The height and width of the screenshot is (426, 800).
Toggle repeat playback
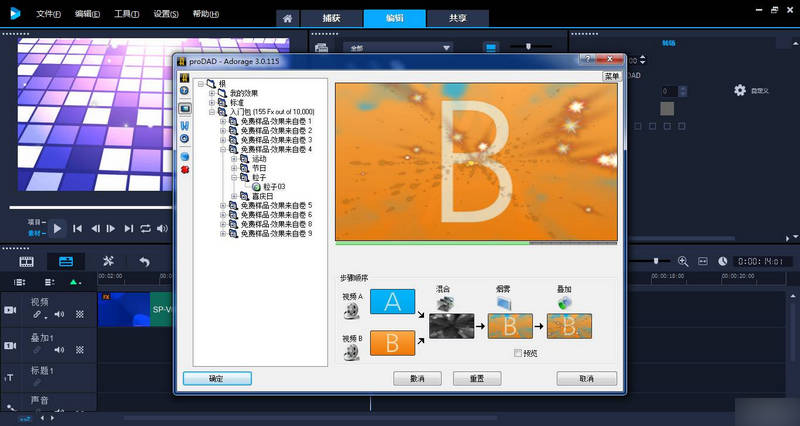145,229
